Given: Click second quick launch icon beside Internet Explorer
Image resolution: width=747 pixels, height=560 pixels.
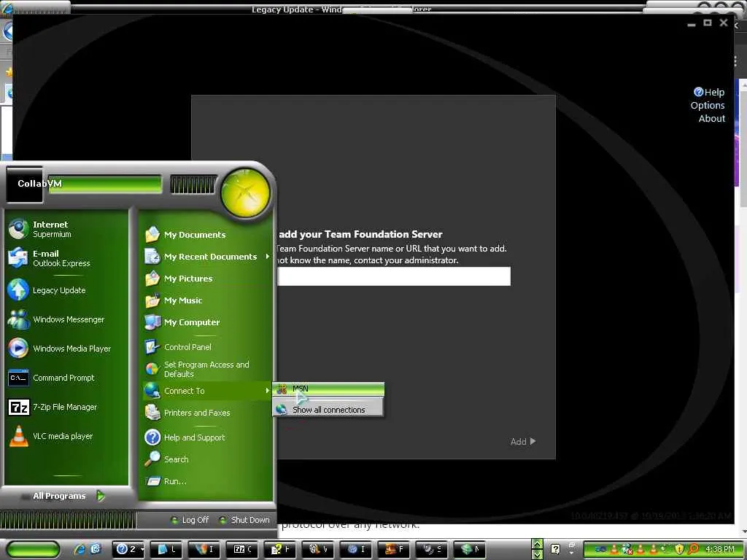Looking at the screenshot, I should [96, 549].
